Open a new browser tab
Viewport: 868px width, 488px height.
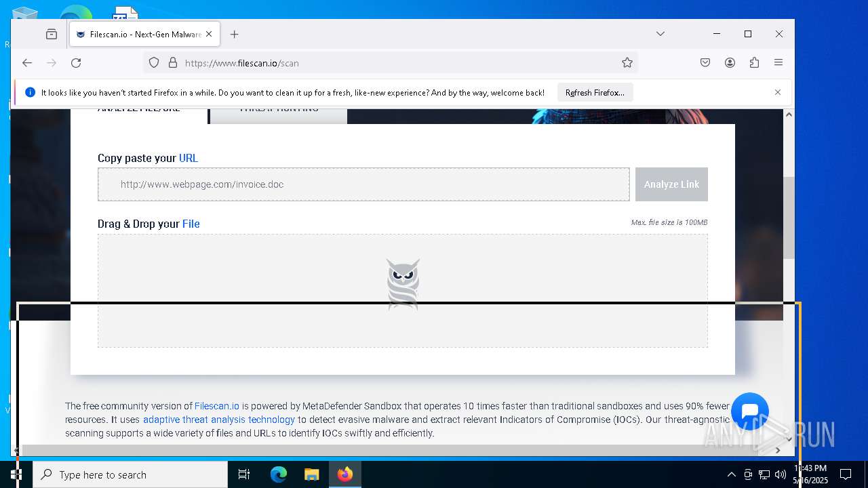(234, 34)
